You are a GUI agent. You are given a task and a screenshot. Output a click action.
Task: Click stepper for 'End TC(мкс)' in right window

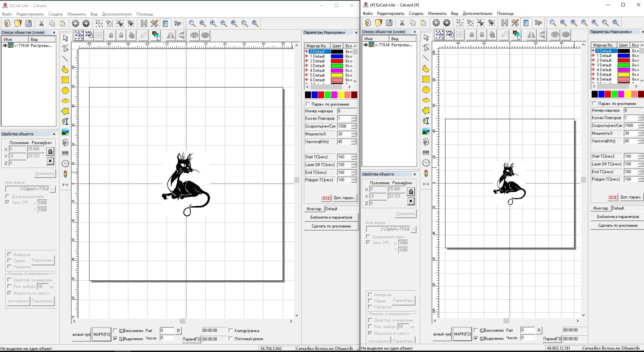pos(641,171)
